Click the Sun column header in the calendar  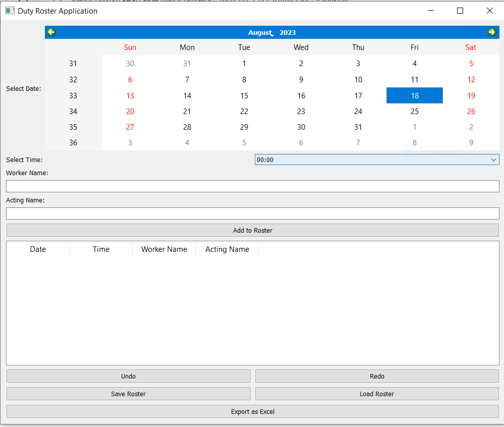130,47
